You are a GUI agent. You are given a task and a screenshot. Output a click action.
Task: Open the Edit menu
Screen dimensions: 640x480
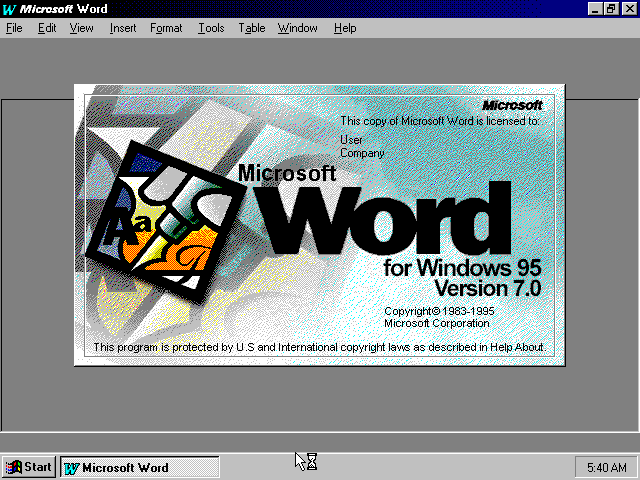[47, 28]
